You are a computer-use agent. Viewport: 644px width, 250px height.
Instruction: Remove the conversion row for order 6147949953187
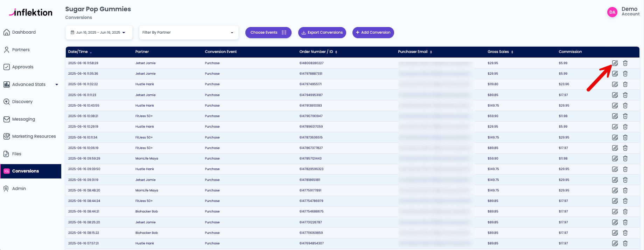pyautogui.click(x=625, y=95)
